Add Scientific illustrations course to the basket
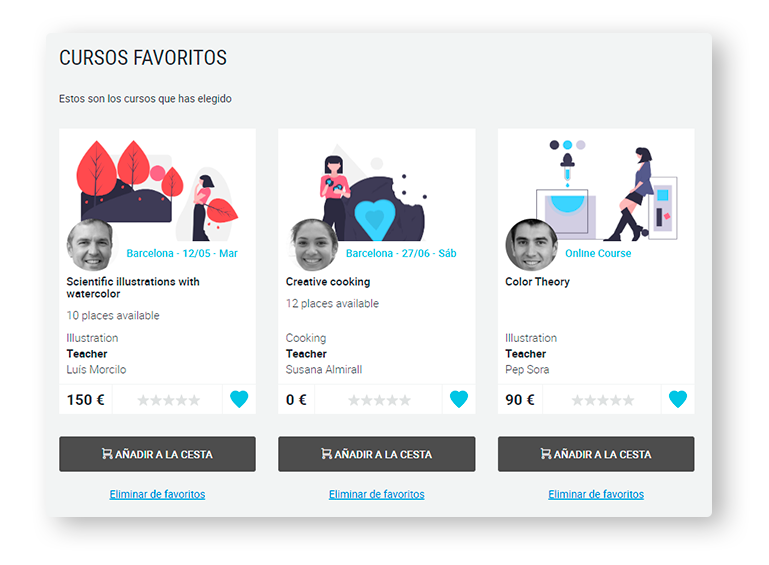Image resolution: width=769 pixels, height=565 pixels. click(x=157, y=454)
